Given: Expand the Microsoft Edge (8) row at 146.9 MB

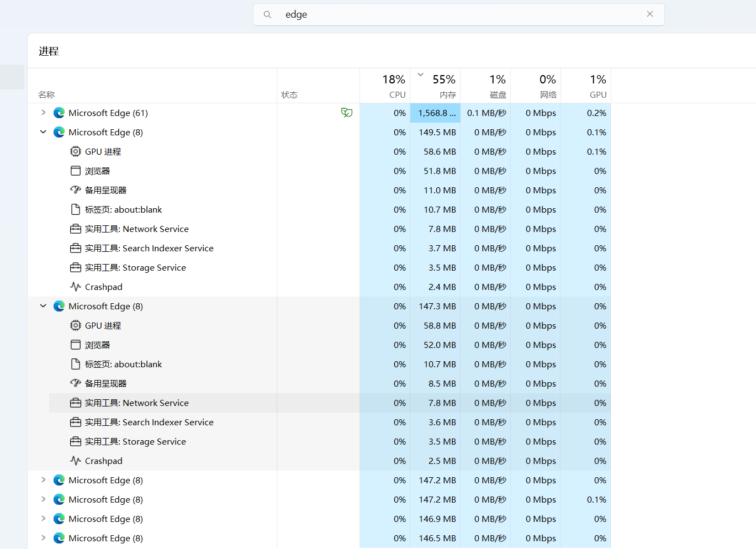Looking at the screenshot, I should [43, 519].
